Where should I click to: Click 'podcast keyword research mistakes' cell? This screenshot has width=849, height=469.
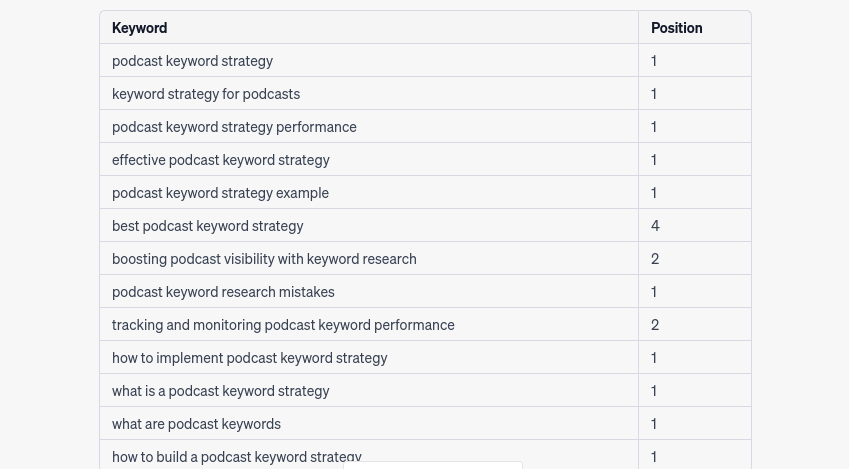pos(369,292)
